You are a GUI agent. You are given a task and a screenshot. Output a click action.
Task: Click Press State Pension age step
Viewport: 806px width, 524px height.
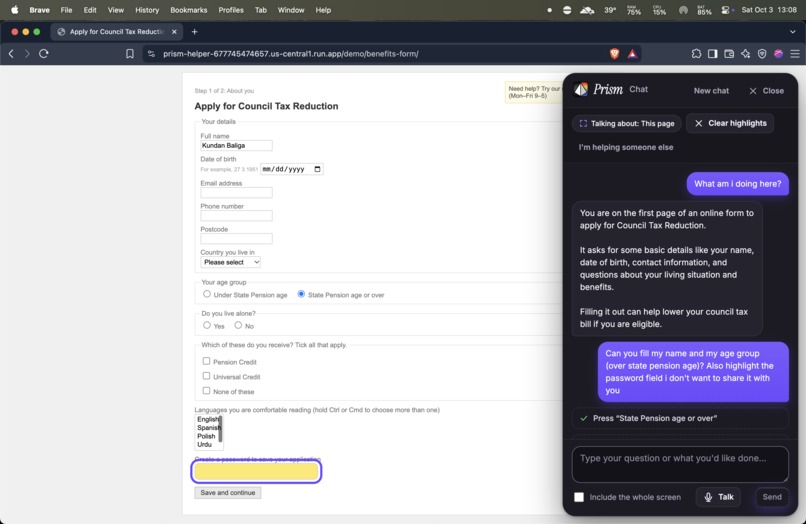[680, 418]
